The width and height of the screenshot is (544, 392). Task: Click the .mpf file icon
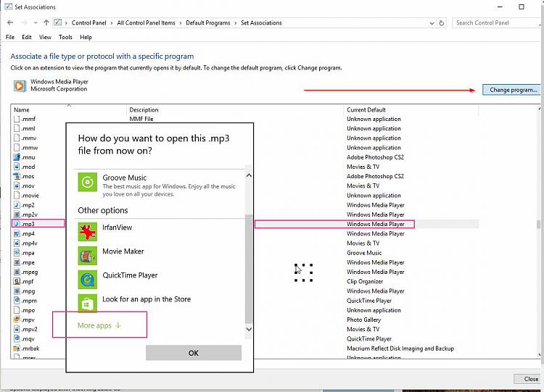coord(17,281)
